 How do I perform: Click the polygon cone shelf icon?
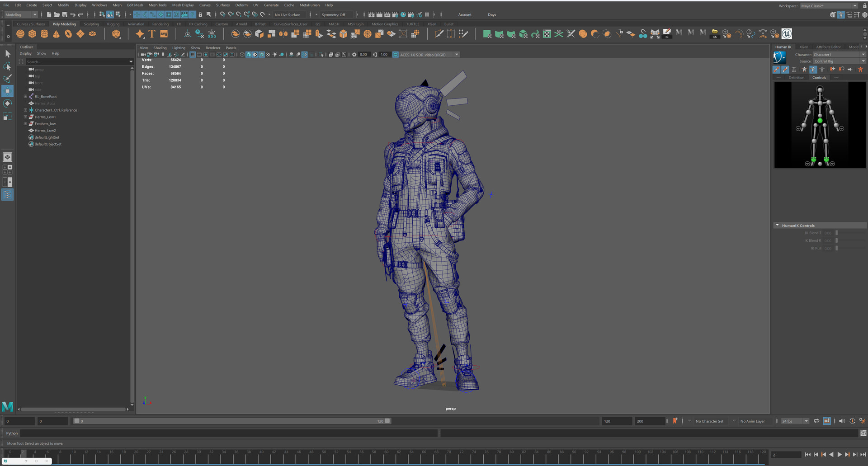(56, 34)
